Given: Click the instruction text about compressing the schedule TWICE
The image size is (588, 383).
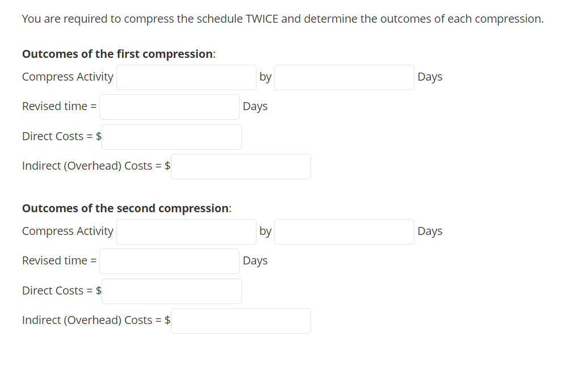Looking at the screenshot, I should [x=282, y=19].
